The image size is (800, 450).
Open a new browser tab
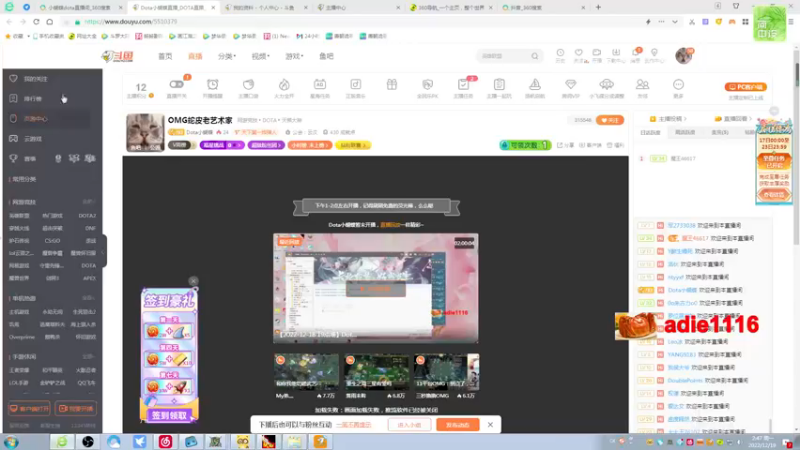click(x=598, y=7)
